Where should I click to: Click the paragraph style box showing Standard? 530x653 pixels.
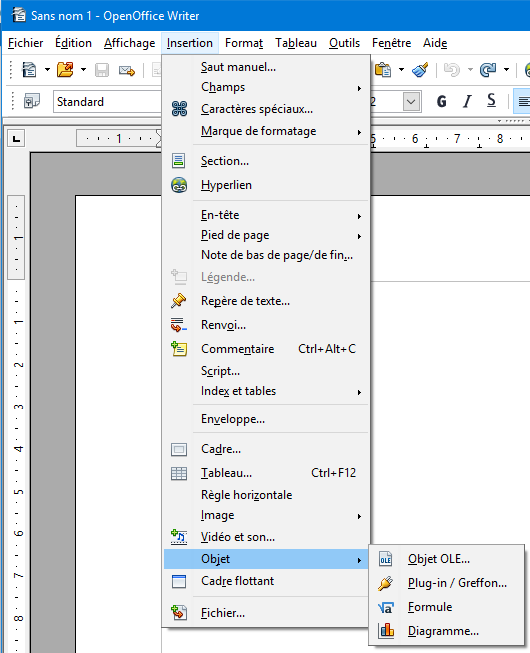click(107, 102)
